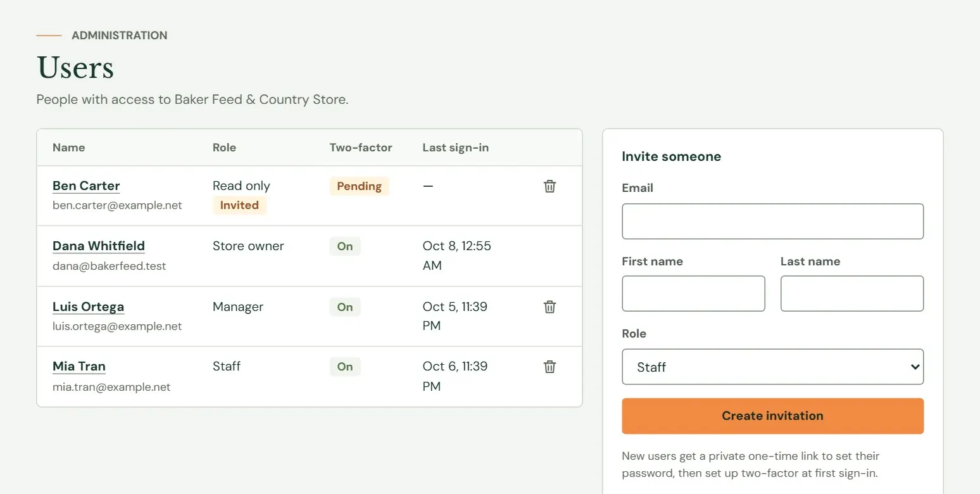980x494 pixels.
Task: Focus the Last name input field
Action: click(851, 293)
